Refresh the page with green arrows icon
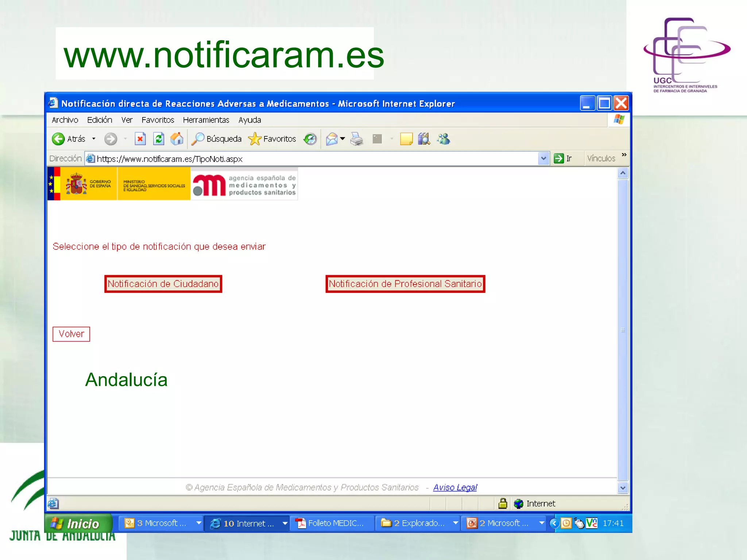 [x=158, y=139]
